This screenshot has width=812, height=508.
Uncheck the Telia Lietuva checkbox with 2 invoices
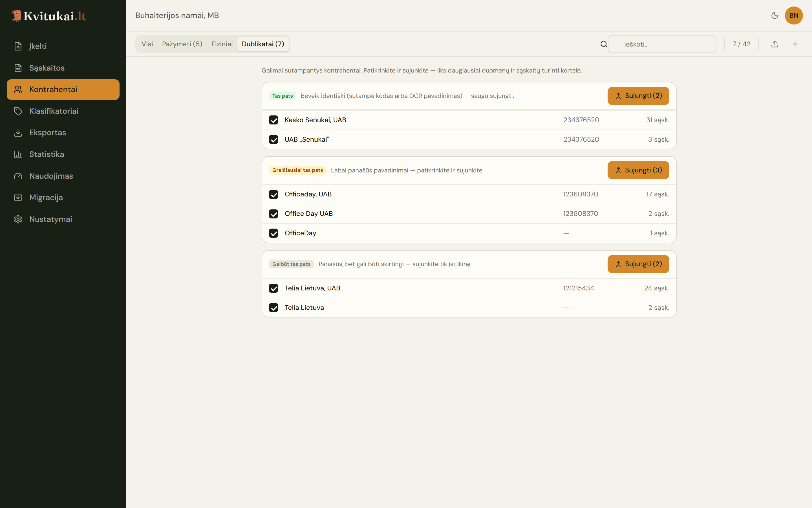[x=273, y=308]
